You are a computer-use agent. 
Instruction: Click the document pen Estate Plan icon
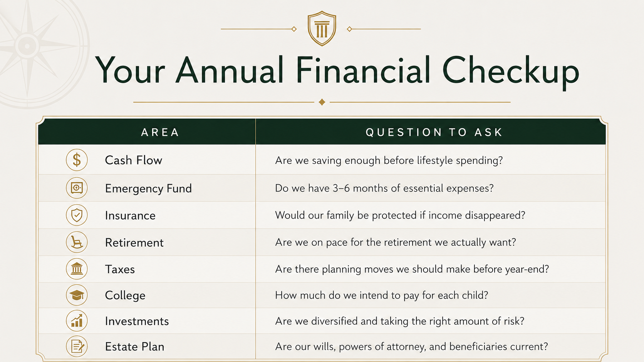pos(77,346)
